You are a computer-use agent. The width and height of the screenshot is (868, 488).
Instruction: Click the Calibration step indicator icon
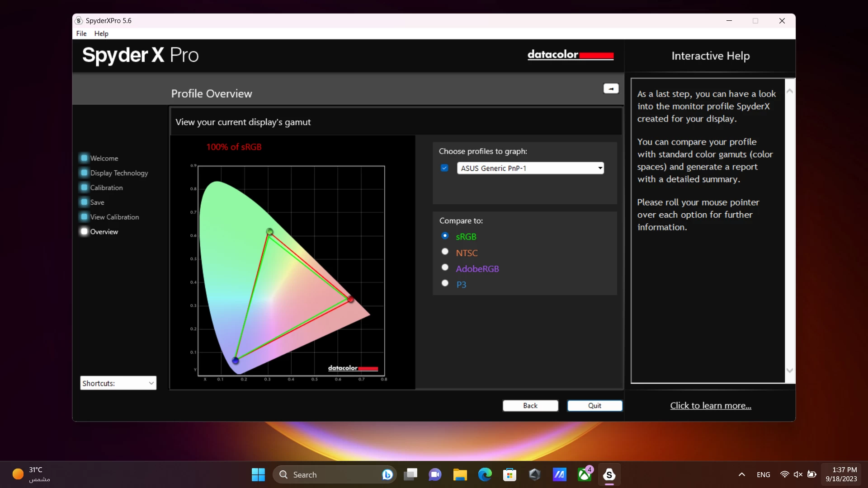coord(84,188)
